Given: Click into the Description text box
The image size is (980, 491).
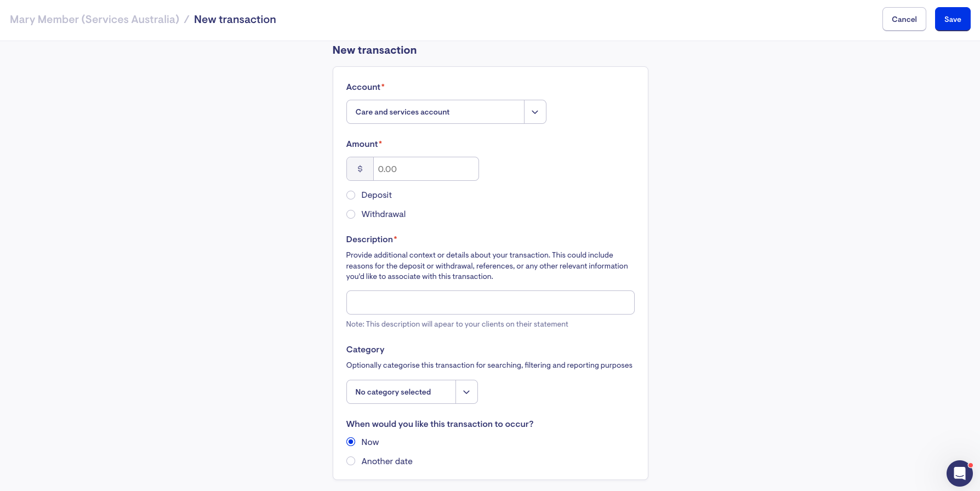Looking at the screenshot, I should point(490,302).
